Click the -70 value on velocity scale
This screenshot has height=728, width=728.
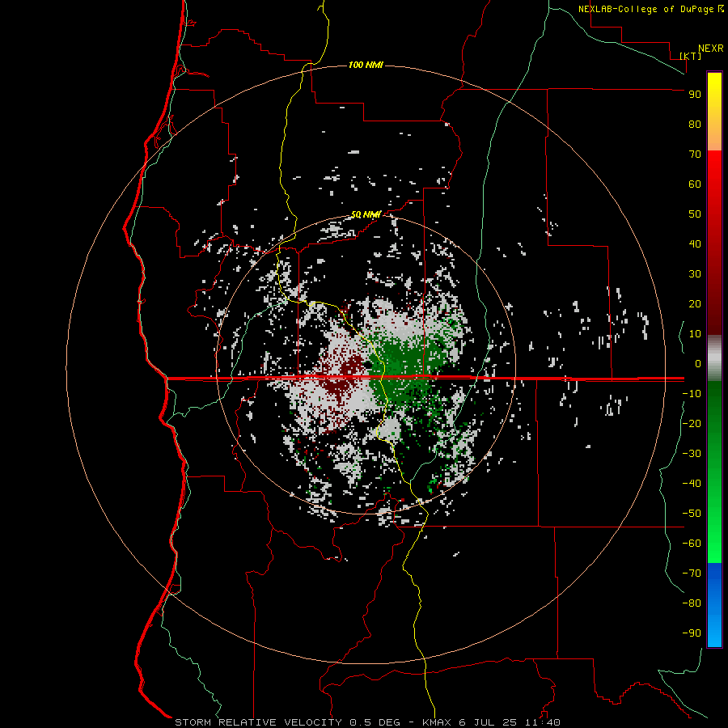[x=692, y=574]
